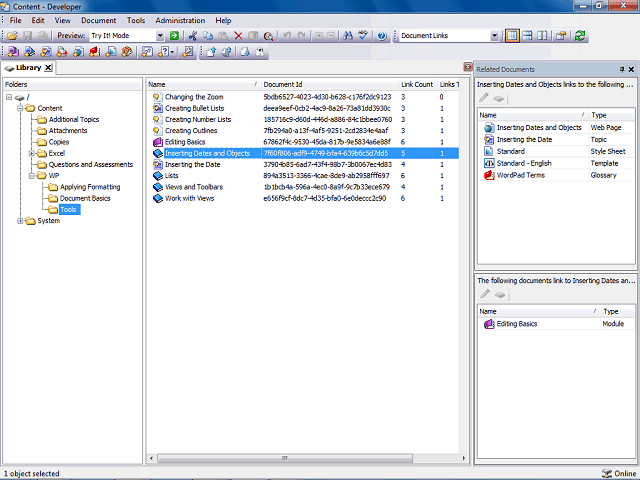Click the Open folder toolbar icon
Viewport: 640px width, 480px height.
pos(12,36)
